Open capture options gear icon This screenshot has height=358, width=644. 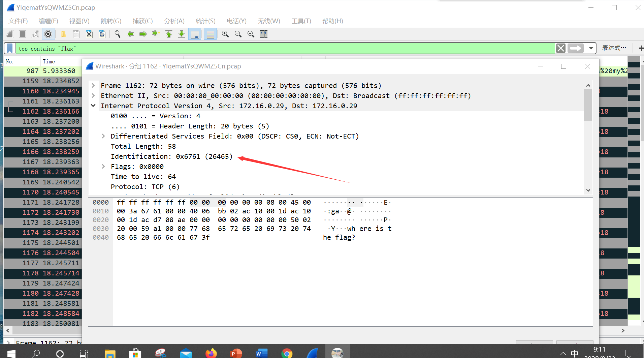coord(48,34)
